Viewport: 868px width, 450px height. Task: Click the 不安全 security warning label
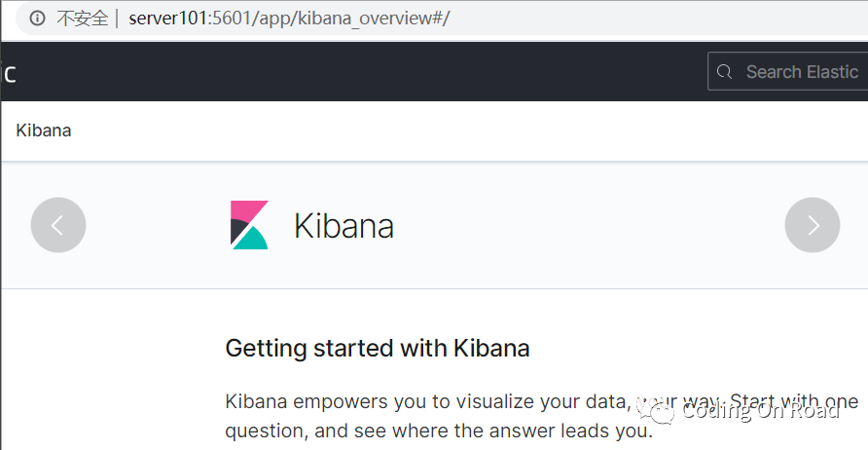click(83, 19)
